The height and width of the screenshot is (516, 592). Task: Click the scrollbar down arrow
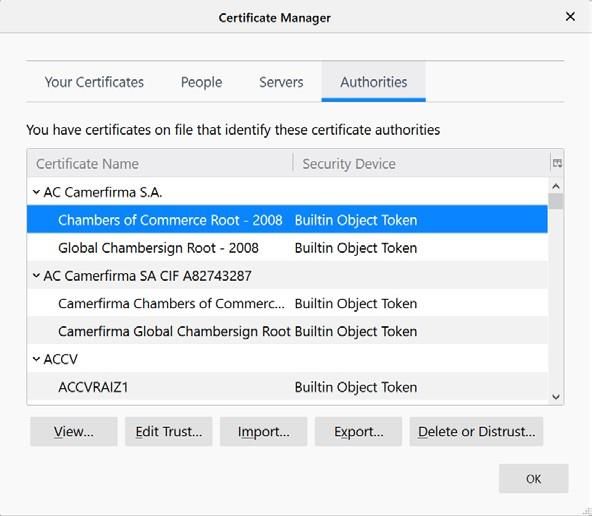pos(556,396)
